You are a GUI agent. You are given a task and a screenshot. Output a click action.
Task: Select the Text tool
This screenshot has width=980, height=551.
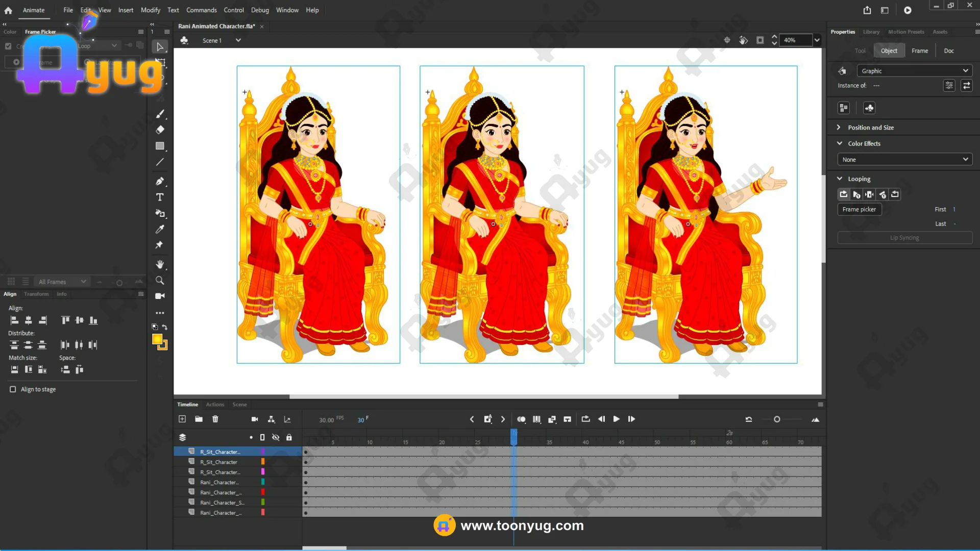tap(160, 197)
